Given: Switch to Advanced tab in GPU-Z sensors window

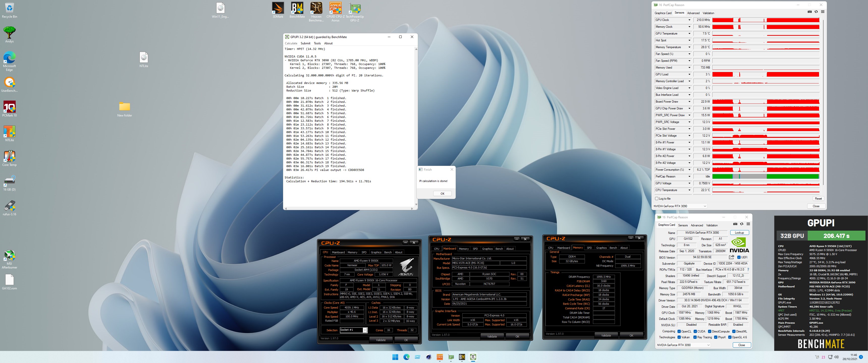Looking at the screenshot, I should pos(693,13).
